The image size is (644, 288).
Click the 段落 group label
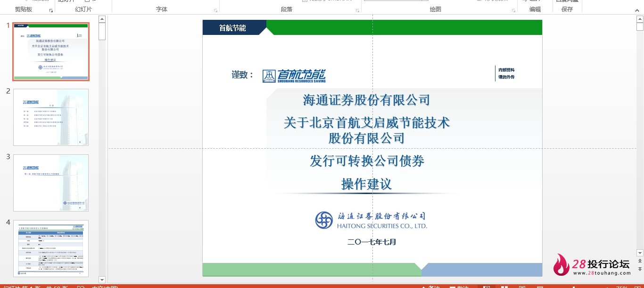pyautogui.click(x=287, y=9)
